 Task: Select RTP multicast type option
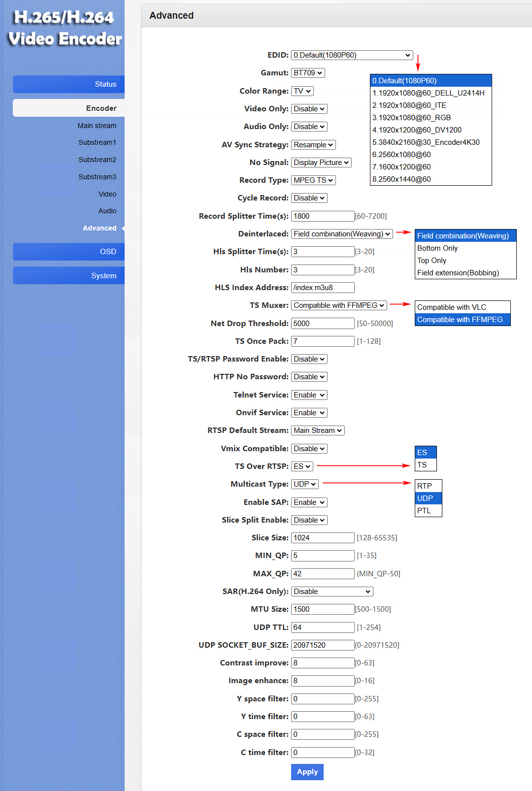(x=429, y=486)
